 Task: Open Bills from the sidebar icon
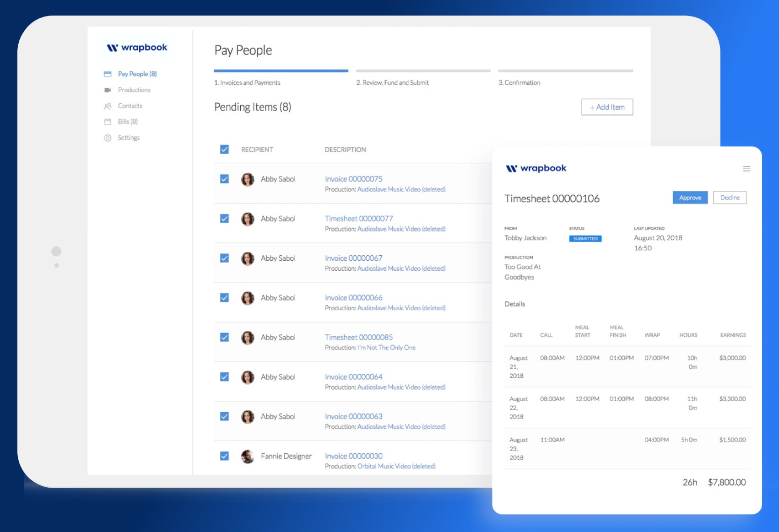[108, 122]
